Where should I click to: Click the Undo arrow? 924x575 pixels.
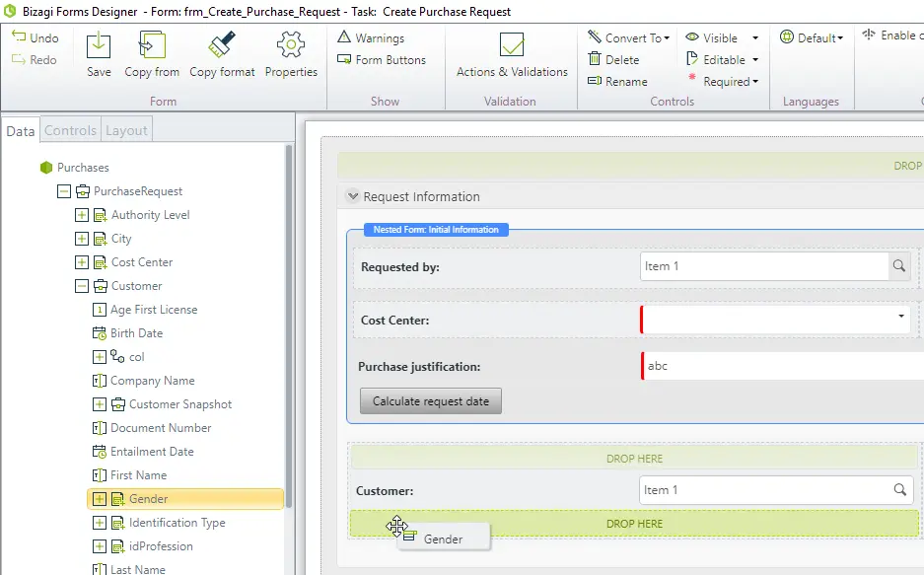coord(19,37)
